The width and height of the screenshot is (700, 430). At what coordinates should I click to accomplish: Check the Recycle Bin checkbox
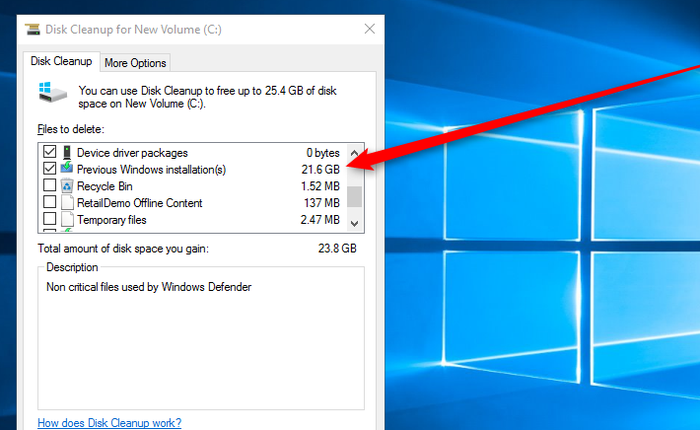50,185
